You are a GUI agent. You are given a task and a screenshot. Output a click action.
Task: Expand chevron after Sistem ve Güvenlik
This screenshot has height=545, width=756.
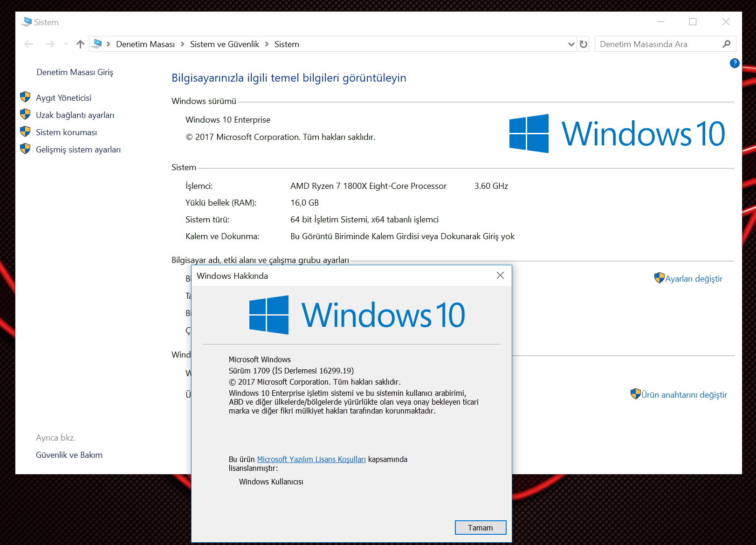267,44
